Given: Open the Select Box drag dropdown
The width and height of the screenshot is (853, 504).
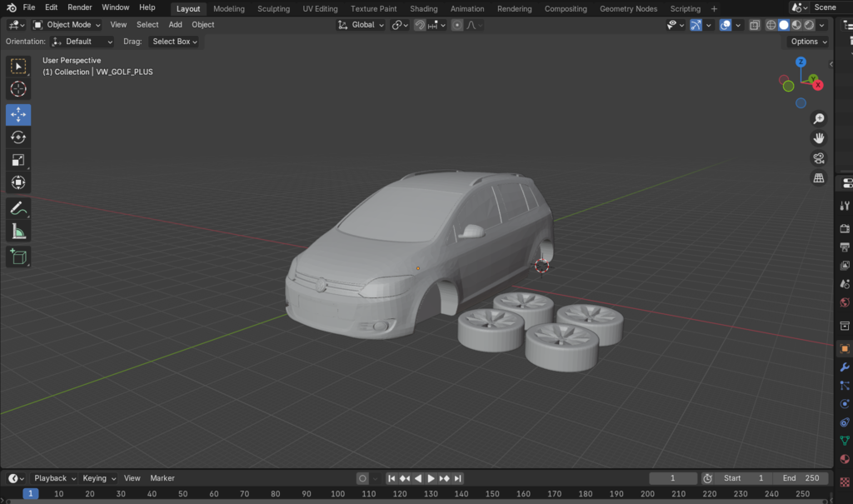Looking at the screenshot, I should pyautogui.click(x=173, y=41).
